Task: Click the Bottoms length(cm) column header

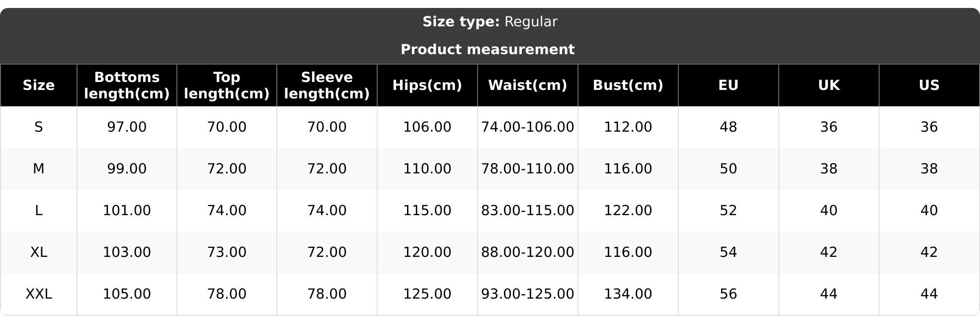Action: (x=127, y=85)
